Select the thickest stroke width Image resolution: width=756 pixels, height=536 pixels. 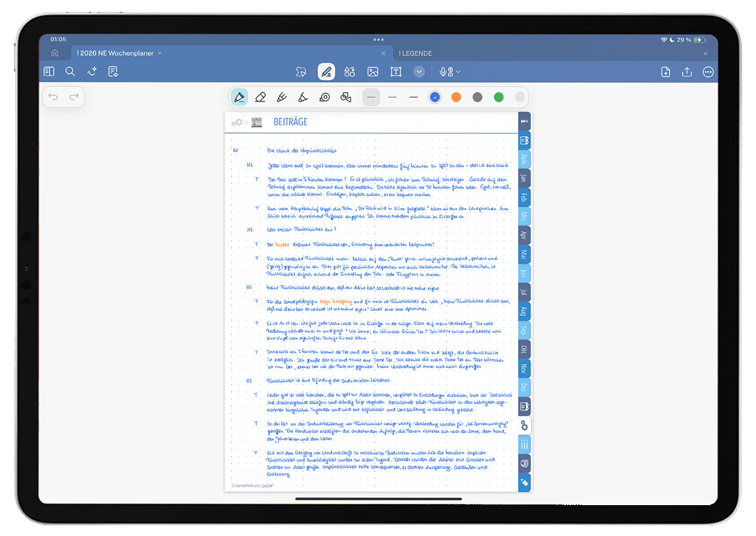413,97
